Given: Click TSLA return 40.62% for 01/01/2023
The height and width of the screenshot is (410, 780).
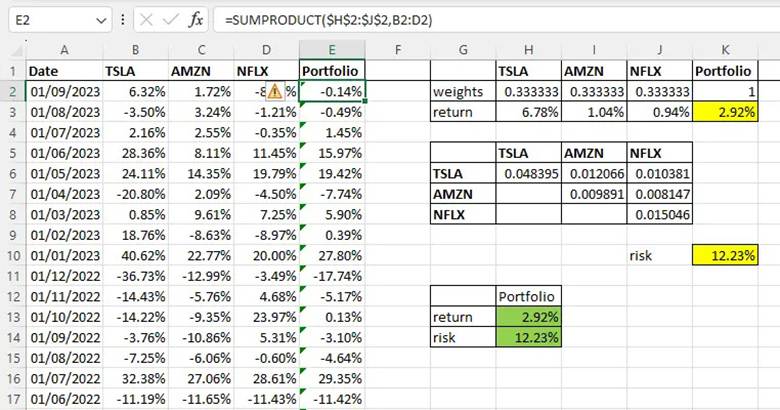Looking at the screenshot, I should tap(133, 255).
